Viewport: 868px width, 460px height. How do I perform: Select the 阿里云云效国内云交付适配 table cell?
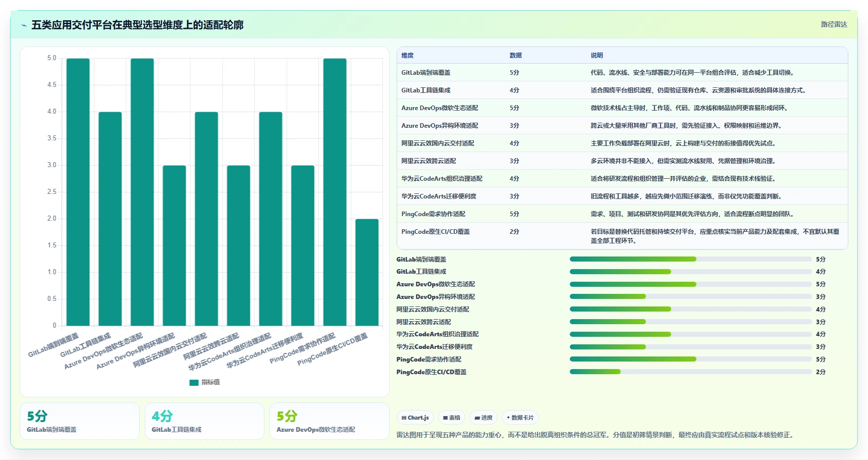coord(438,143)
